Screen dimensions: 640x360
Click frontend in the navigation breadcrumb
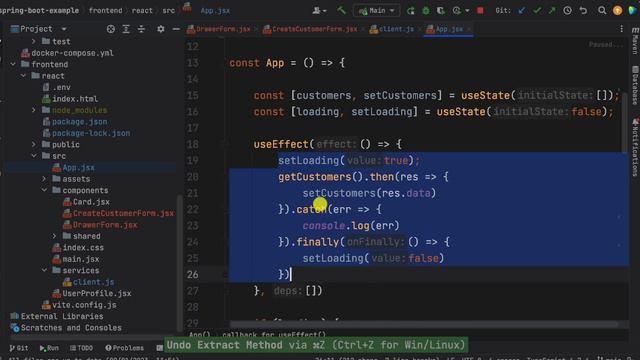[105, 11]
